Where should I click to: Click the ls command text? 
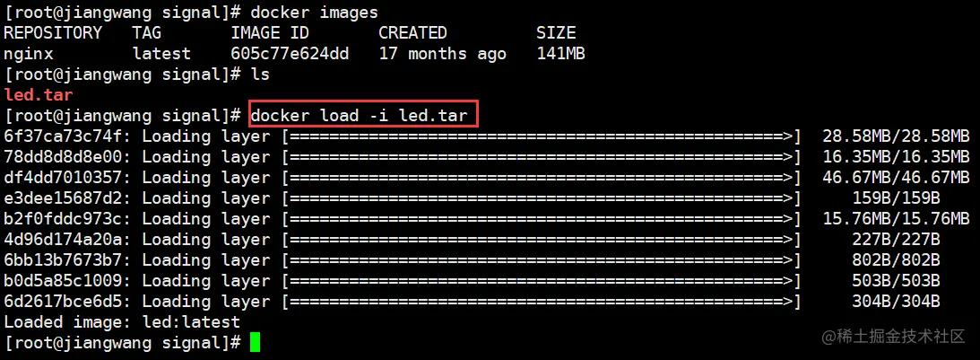pos(260,75)
